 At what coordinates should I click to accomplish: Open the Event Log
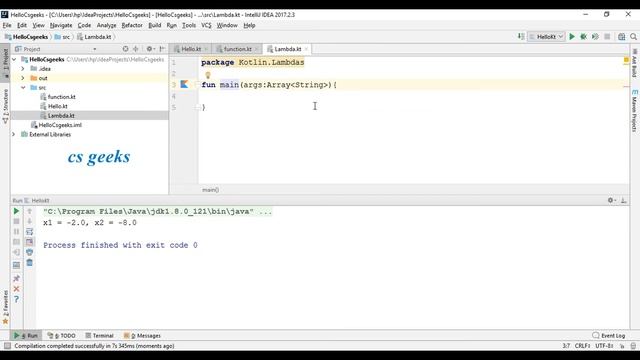pyautogui.click(x=609, y=336)
